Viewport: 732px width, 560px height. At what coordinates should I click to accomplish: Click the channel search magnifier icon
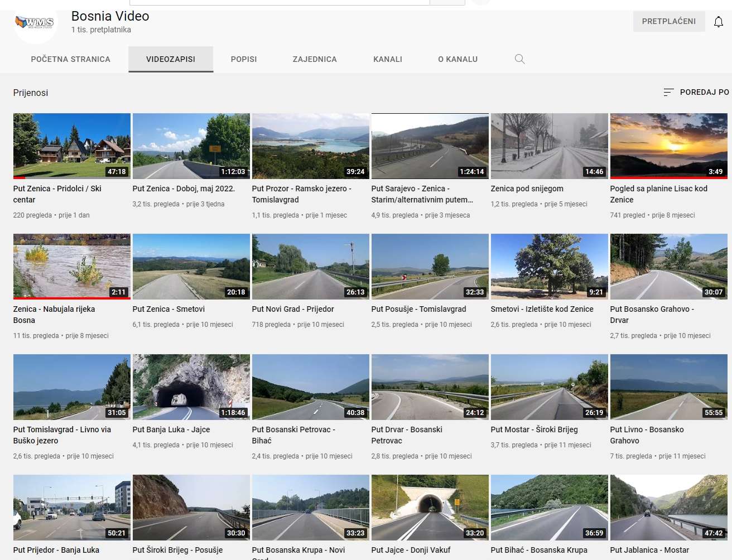click(x=519, y=59)
